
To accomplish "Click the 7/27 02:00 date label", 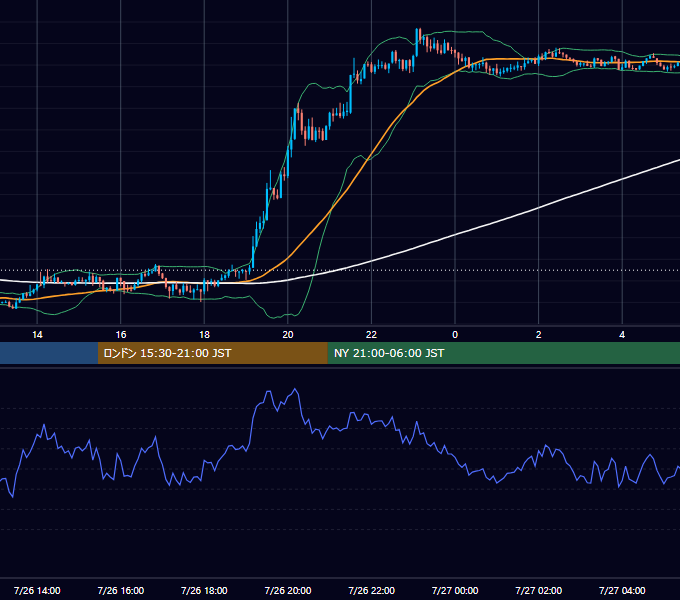I will [x=539, y=590].
